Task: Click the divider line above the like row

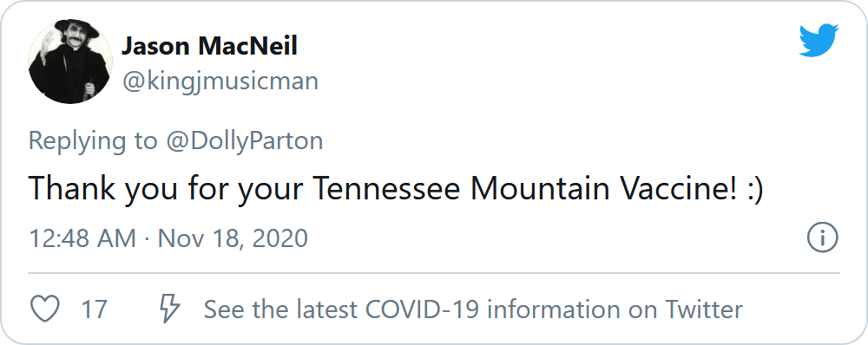Action: pos(434,273)
